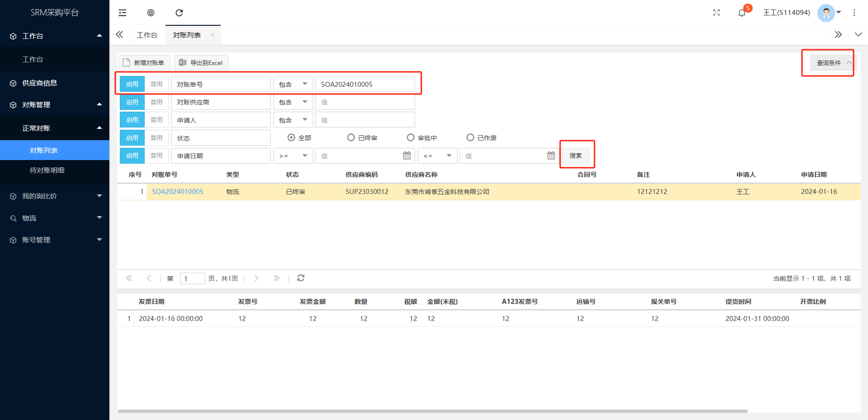The image size is (868, 420).
Task: Switch to the 工作台 tab
Action: tap(147, 35)
